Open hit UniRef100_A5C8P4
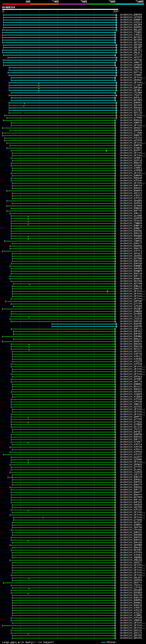 click(131, 25)
